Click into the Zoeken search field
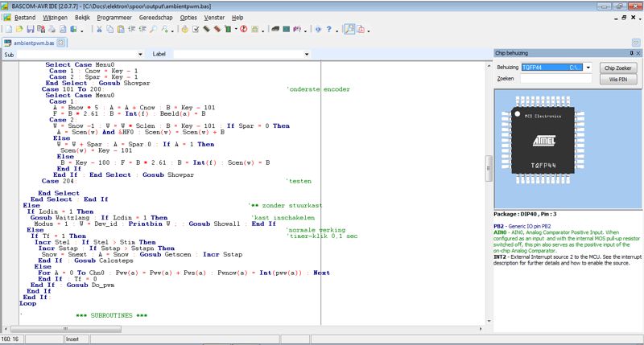 coord(556,78)
